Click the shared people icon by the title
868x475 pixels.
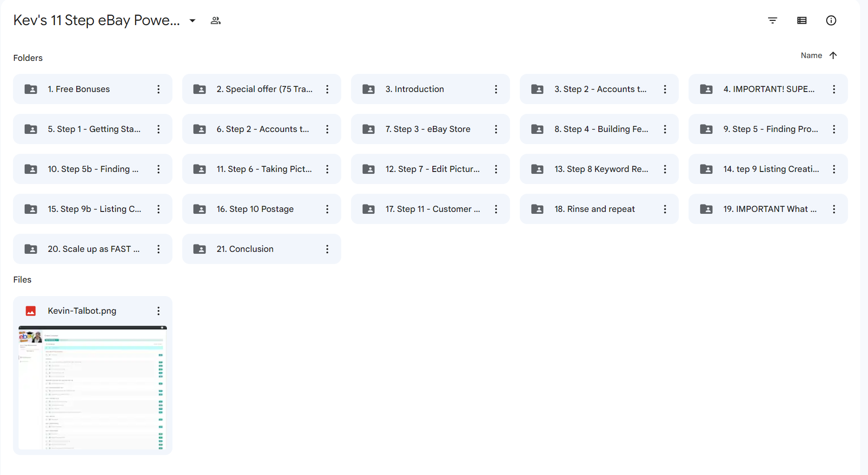tap(216, 20)
